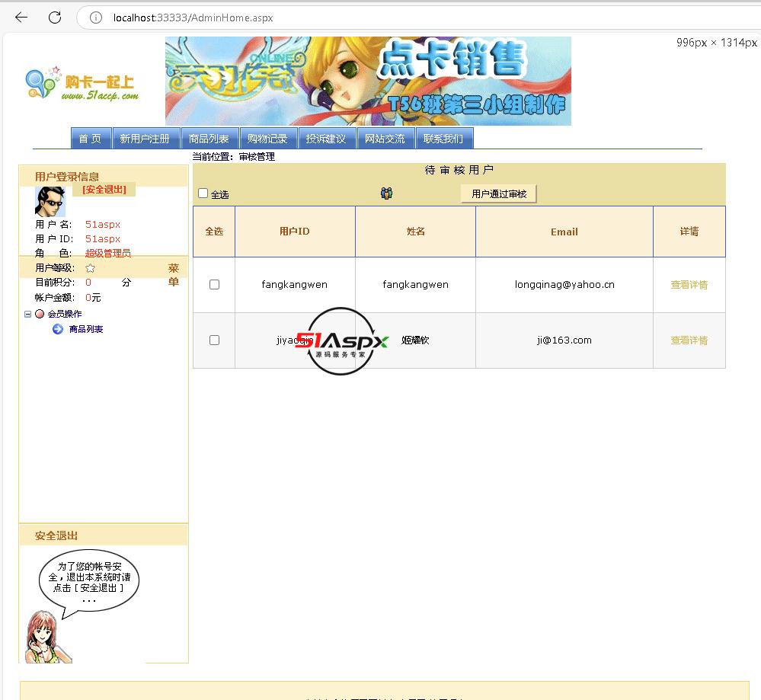
Task: Click the Email column header
Action: tap(564, 232)
